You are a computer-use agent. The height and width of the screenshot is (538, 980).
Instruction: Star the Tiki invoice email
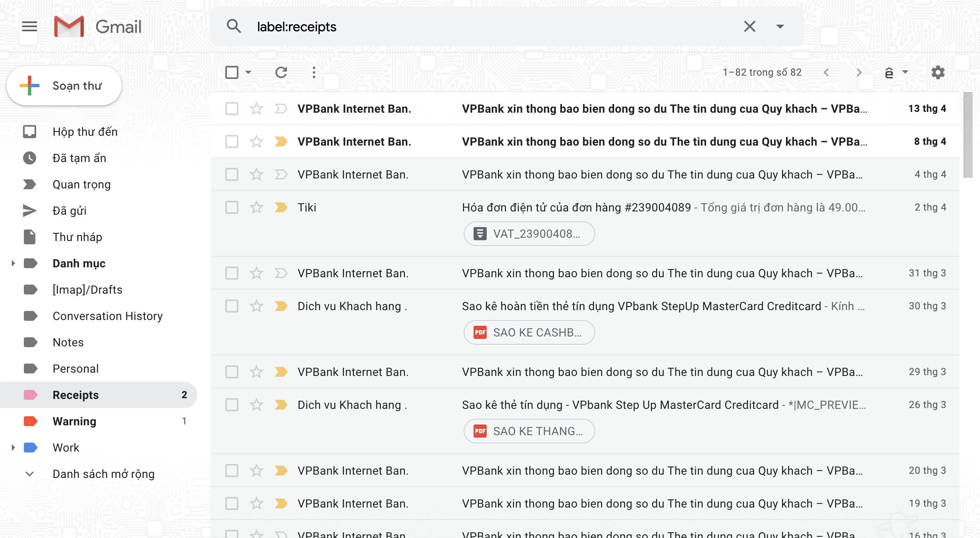[x=256, y=207]
